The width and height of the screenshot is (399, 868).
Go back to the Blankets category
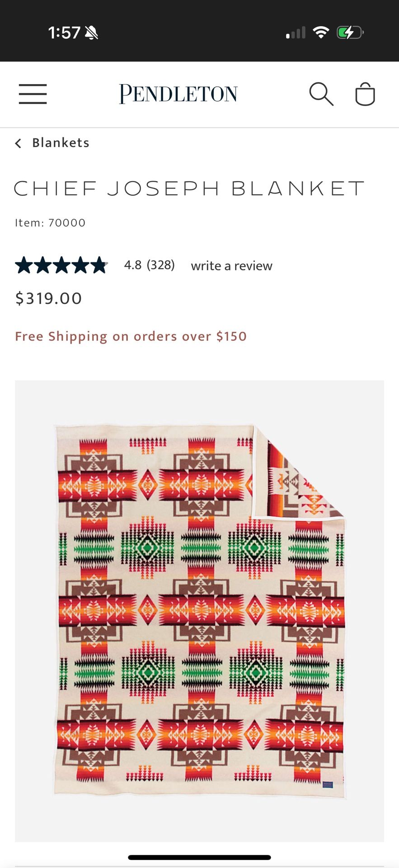(61, 143)
